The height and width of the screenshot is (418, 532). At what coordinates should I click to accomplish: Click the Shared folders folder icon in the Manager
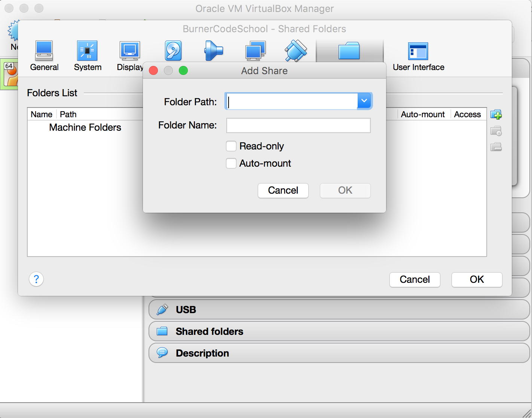tap(162, 331)
